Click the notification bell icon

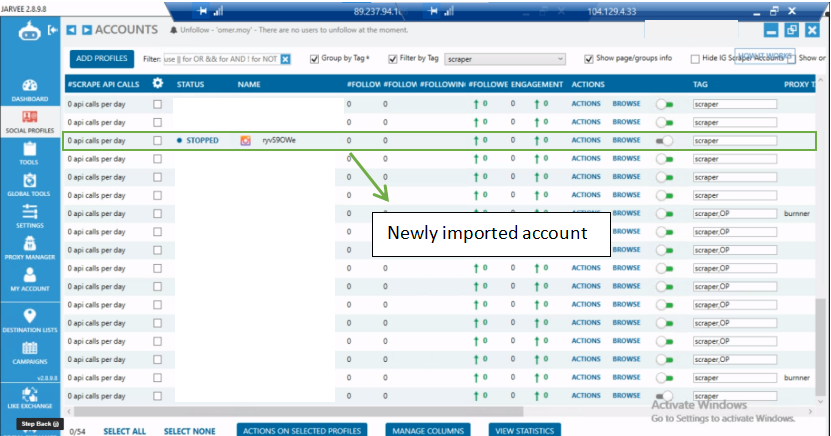click(173, 30)
